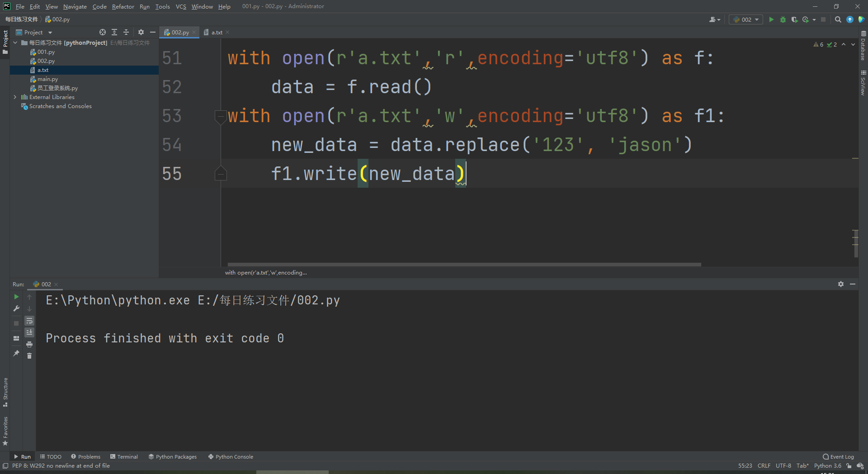Open the Code With Me users icon
The width and height of the screenshot is (868, 474).
point(714,19)
